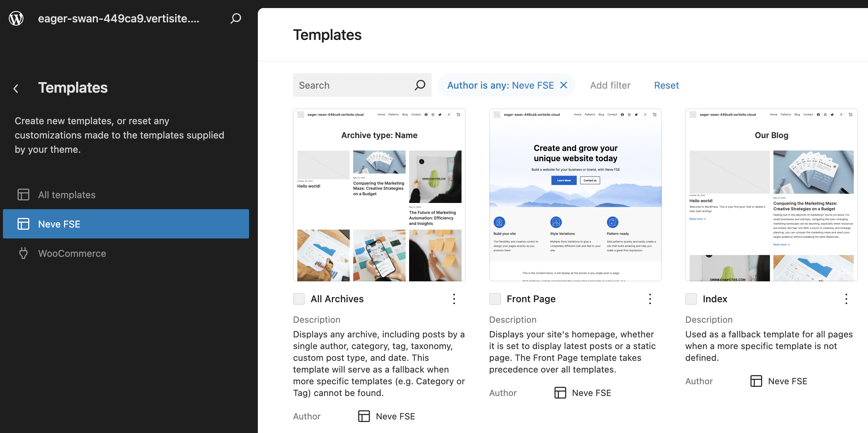Screen dimensions: 868x433
Task: Click the Add filter button
Action: click(x=610, y=85)
